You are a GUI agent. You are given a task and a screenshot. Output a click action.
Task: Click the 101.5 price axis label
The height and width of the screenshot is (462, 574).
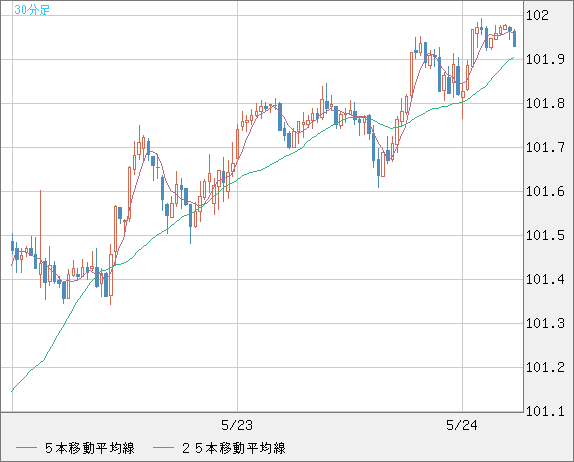[x=545, y=235]
